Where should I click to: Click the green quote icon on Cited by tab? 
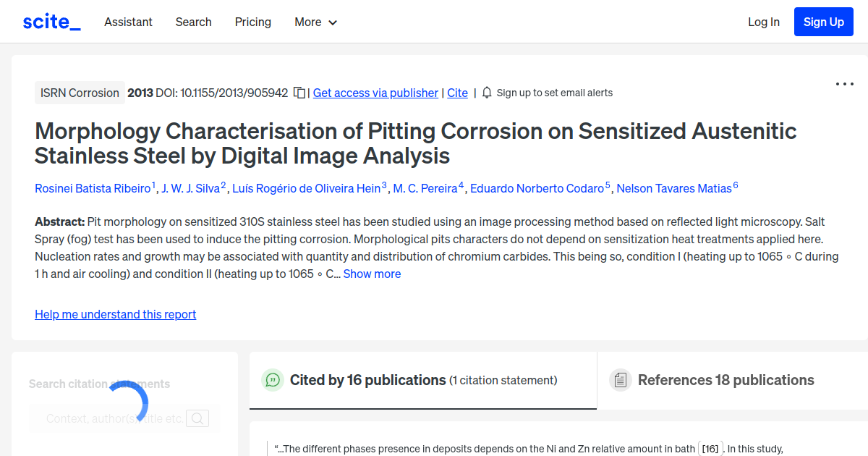pos(272,379)
